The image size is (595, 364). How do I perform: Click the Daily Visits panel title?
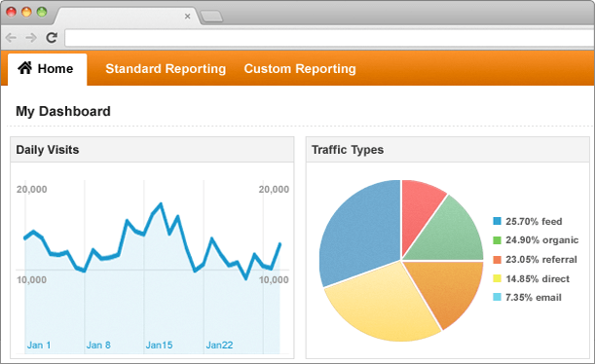pos(48,149)
